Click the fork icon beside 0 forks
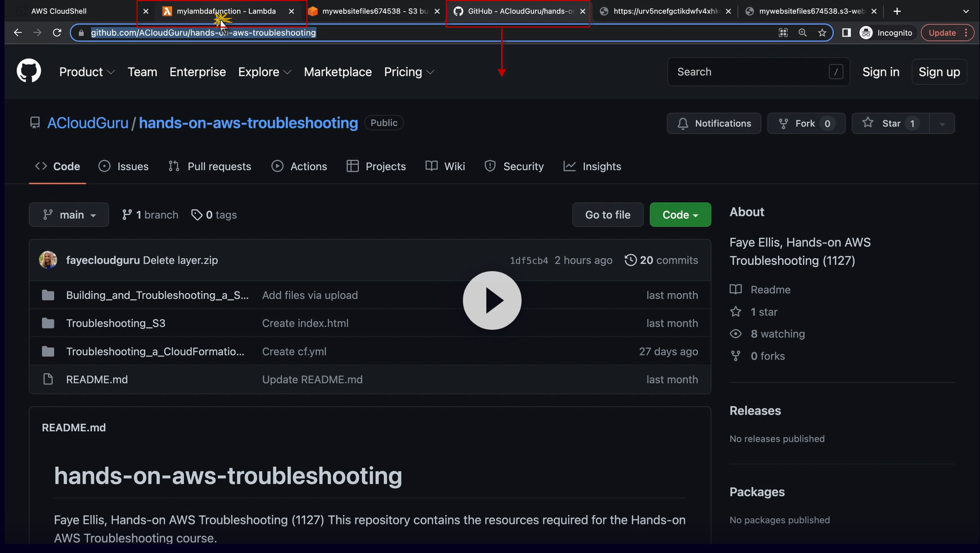The image size is (980, 553). (x=736, y=356)
